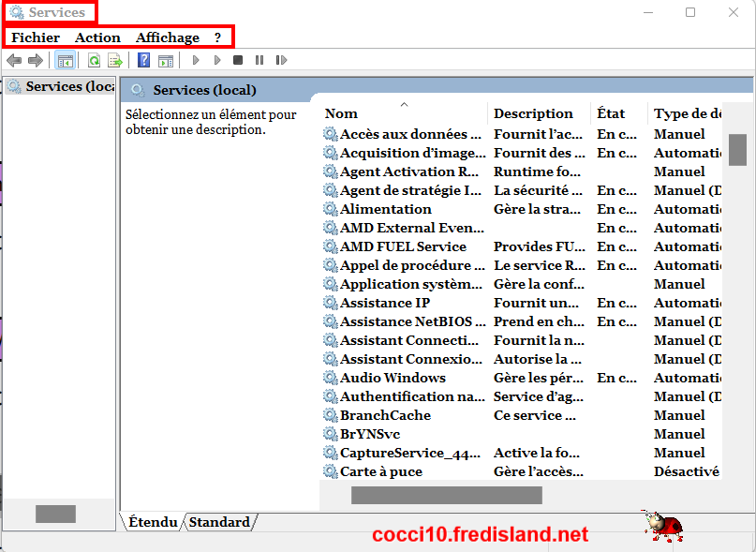Select the Carte à puce service
The width and height of the screenshot is (756, 552).
click(x=381, y=472)
